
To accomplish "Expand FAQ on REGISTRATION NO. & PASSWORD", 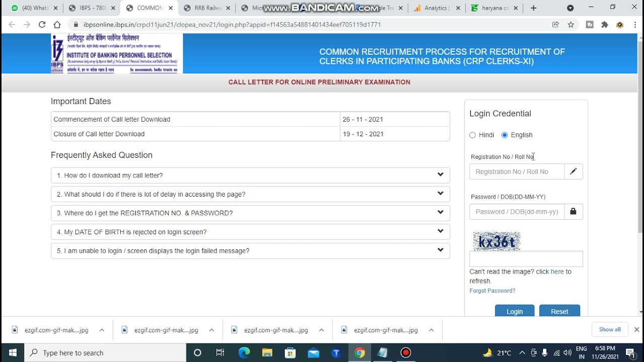I will (x=250, y=213).
